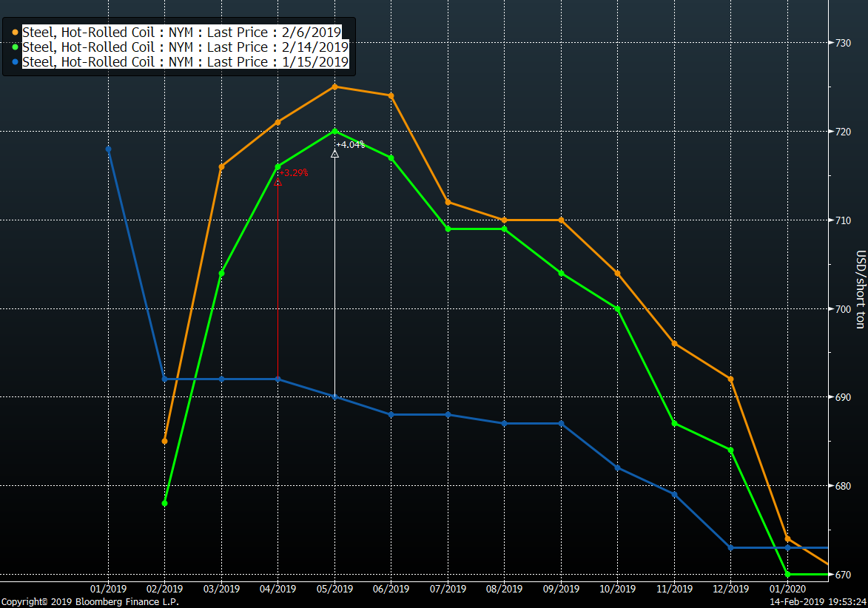Click the blue legend dot for 1/15/2019
This screenshot has height=608, width=868.
16,61
